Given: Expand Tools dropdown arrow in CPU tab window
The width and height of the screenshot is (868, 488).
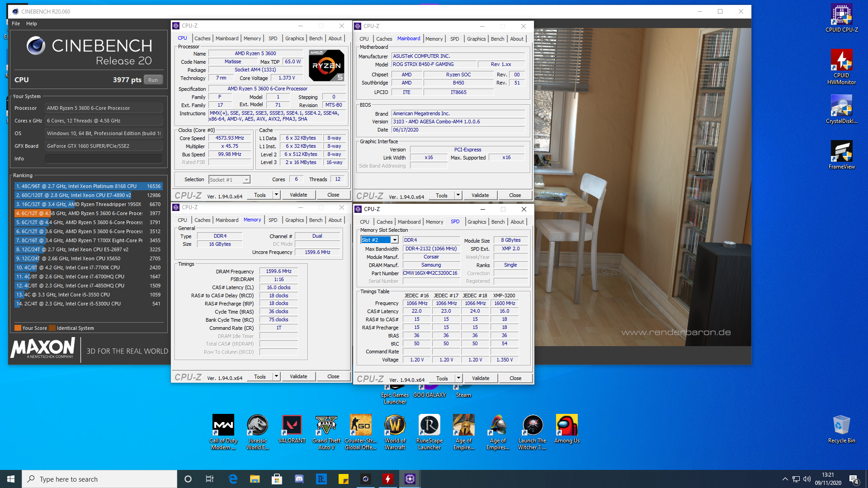Looking at the screenshot, I should [x=276, y=195].
